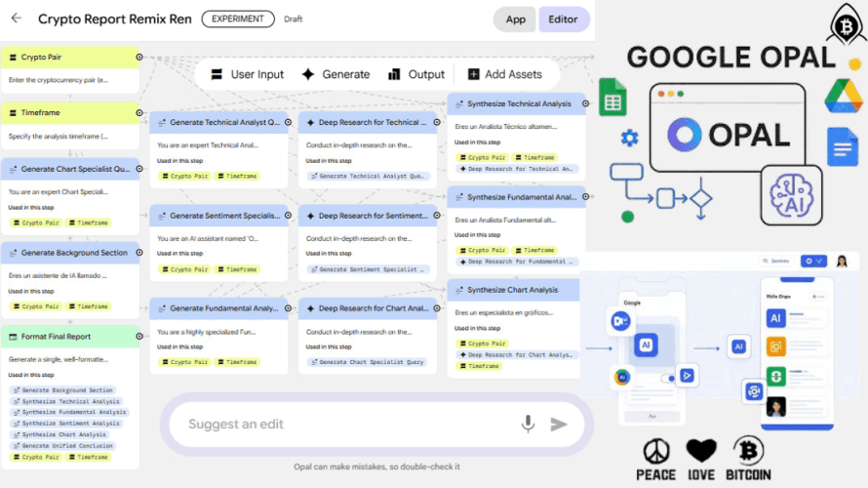868x488 pixels.
Task: Open Synthesize Technical Analysis node
Action: pyautogui.click(x=517, y=103)
